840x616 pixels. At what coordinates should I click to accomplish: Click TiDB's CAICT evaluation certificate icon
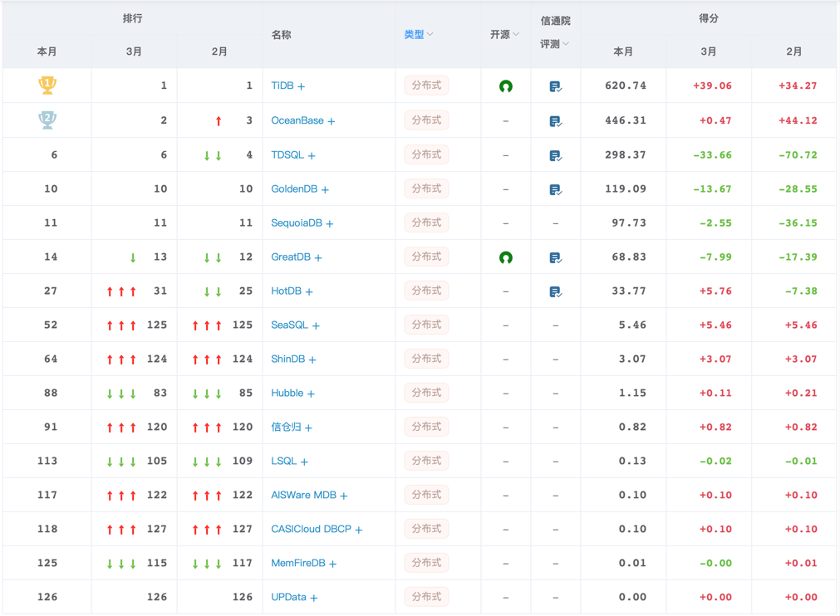click(x=555, y=86)
